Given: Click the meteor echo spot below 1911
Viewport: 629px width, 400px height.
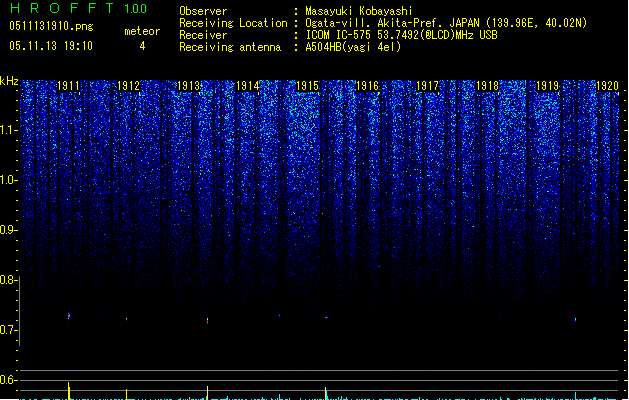Looking at the screenshot, I should tap(69, 317).
